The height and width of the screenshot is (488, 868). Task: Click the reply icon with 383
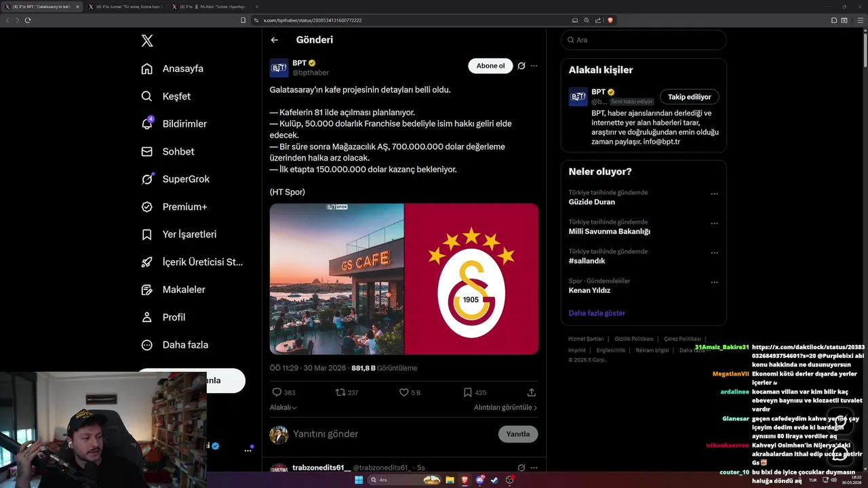pos(277,392)
